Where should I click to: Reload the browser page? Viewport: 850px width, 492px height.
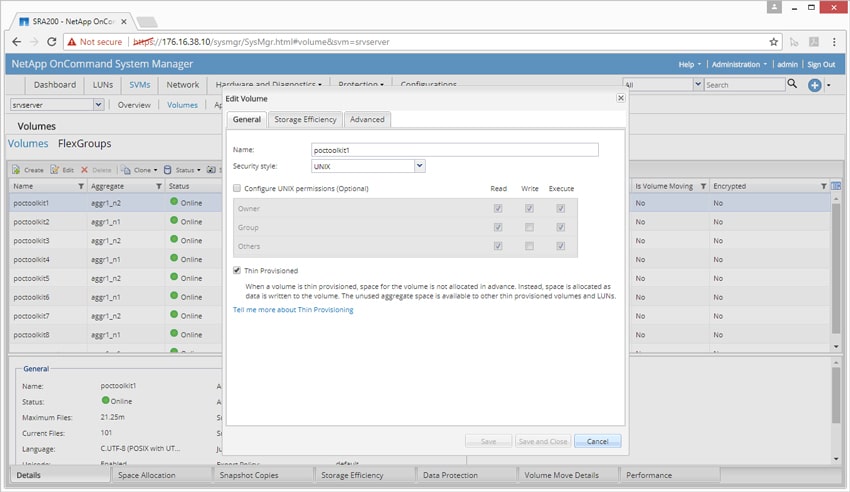coord(51,42)
